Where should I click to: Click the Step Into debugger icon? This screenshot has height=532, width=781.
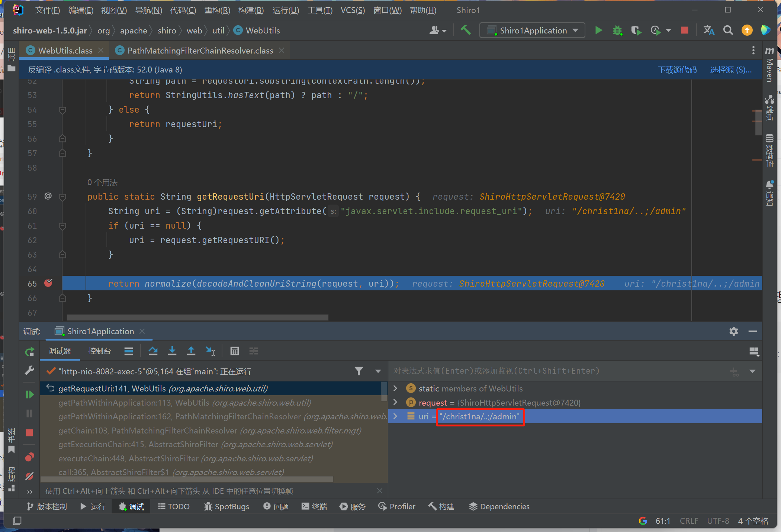click(172, 351)
